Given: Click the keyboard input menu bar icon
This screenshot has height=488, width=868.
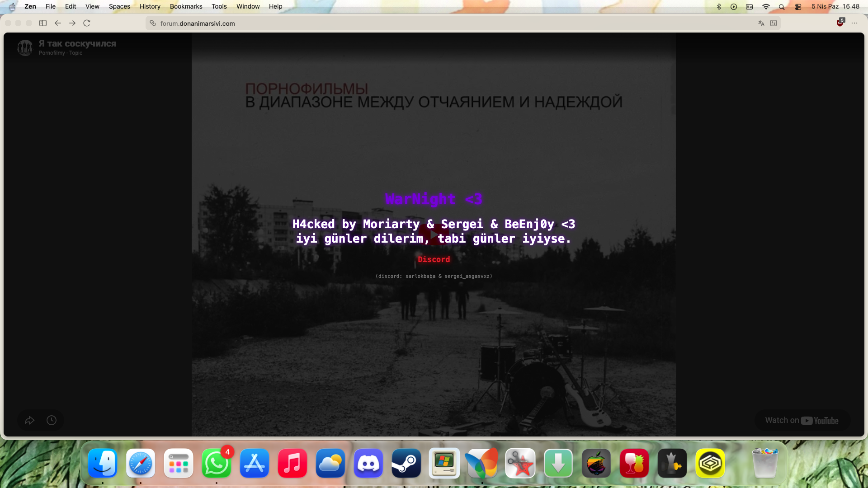Looking at the screenshot, I should [750, 6].
